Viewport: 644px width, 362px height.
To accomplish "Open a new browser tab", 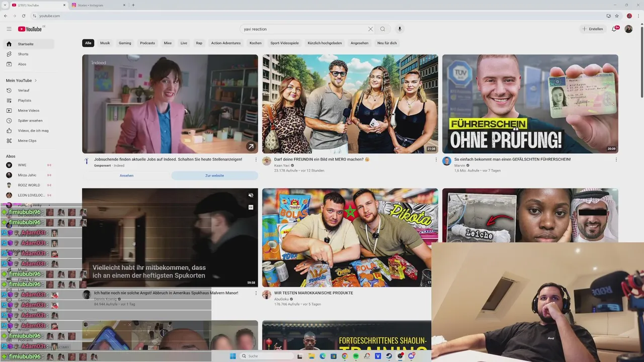I will point(133,5).
